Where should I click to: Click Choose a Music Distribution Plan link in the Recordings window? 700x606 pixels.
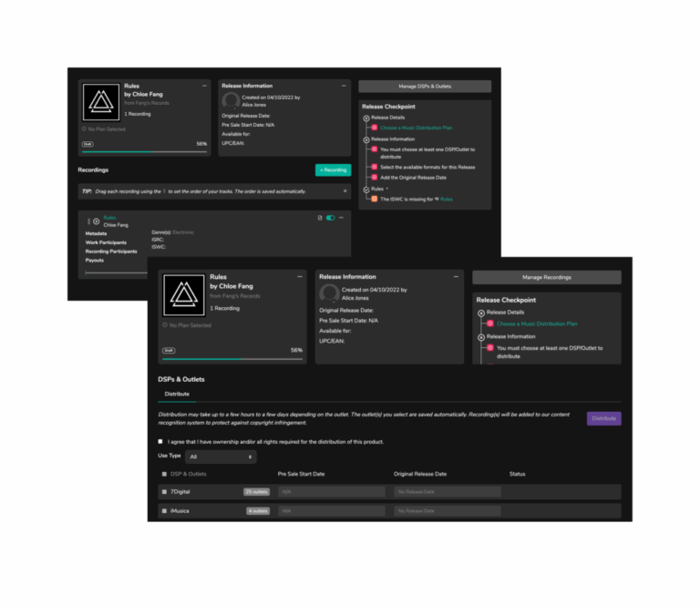pos(416,128)
